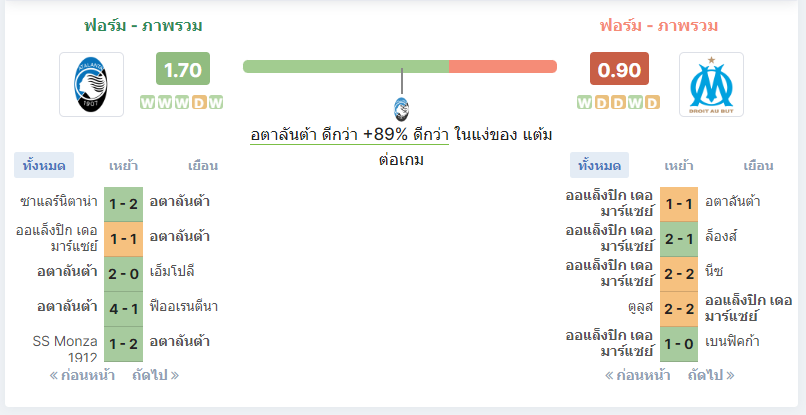Click Atalanta's most recent W form badge
Image resolution: width=806 pixels, height=415 pixels.
(216, 102)
